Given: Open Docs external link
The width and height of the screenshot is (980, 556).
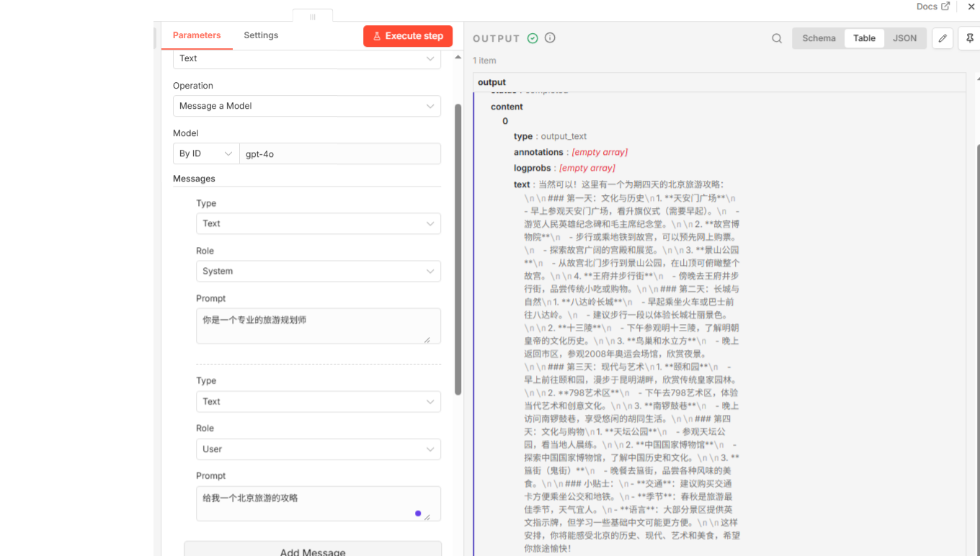Looking at the screenshot, I should click(x=933, y=6).
